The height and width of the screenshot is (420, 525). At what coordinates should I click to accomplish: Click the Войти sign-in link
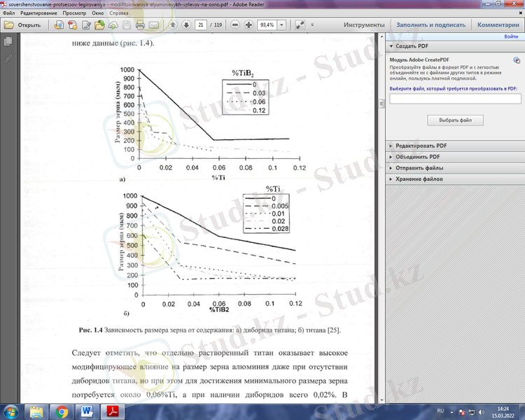511,36
